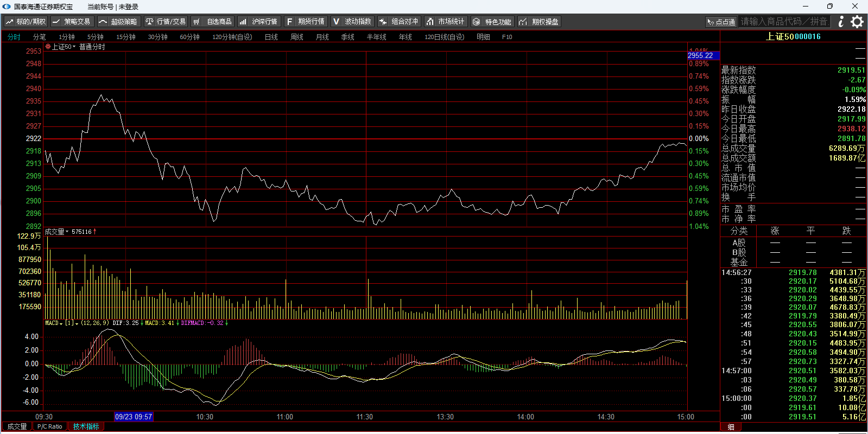This screenshot has width=868, height=434.
Task: Click the 09/23 09:57 time cursor label
Action: click(x=134, y=417)
